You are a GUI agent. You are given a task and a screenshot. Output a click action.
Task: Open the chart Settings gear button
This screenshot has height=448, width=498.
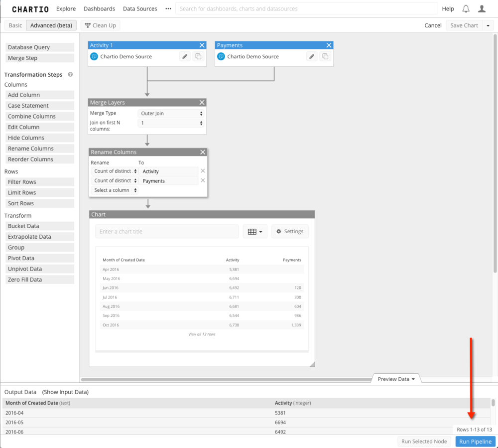[290, 232]
